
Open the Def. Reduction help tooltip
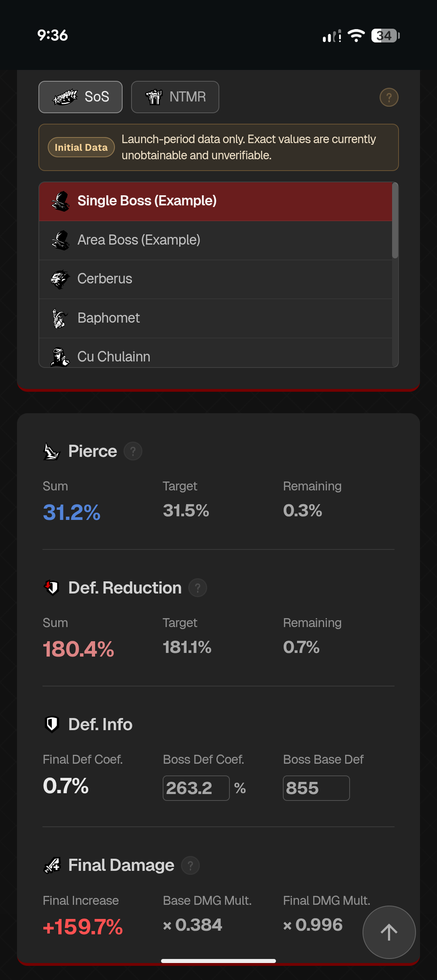point(197,588)
